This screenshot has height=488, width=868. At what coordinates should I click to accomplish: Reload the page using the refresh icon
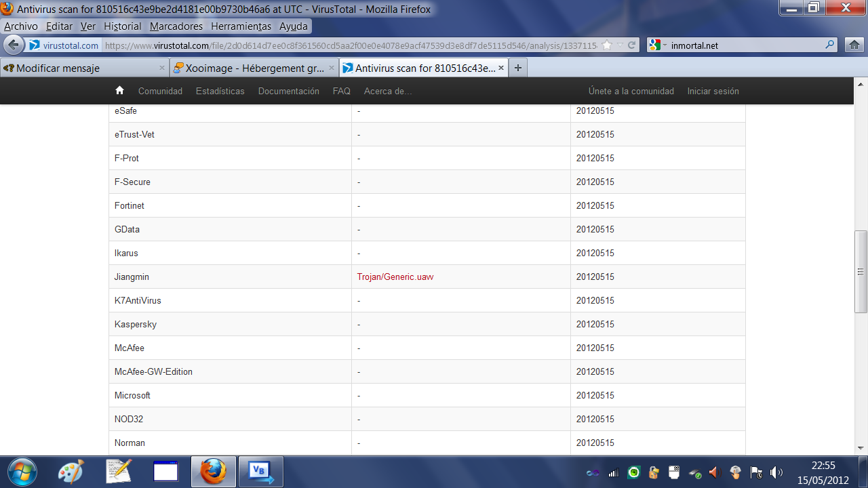tap(632, 45)
